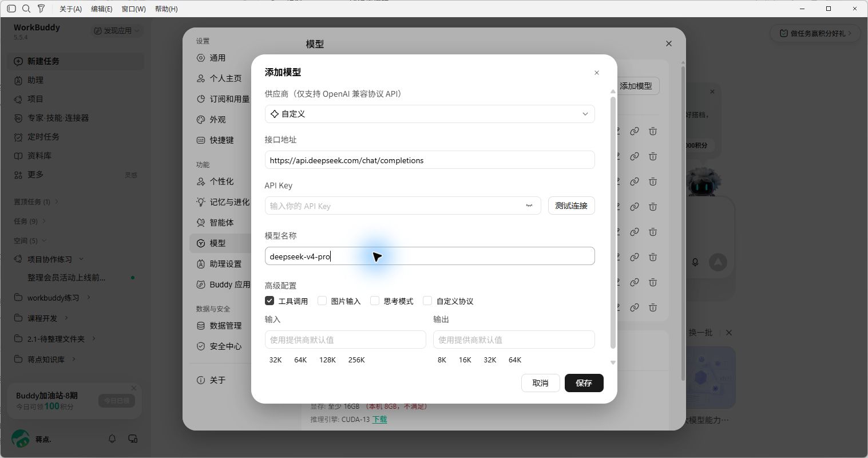Select the 128K input preset
Screen dimensions: 868x458
click(x=328, y=360)
